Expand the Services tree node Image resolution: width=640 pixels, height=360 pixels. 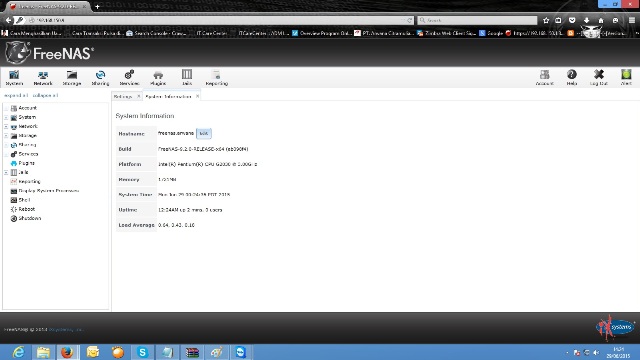[6, 154]
